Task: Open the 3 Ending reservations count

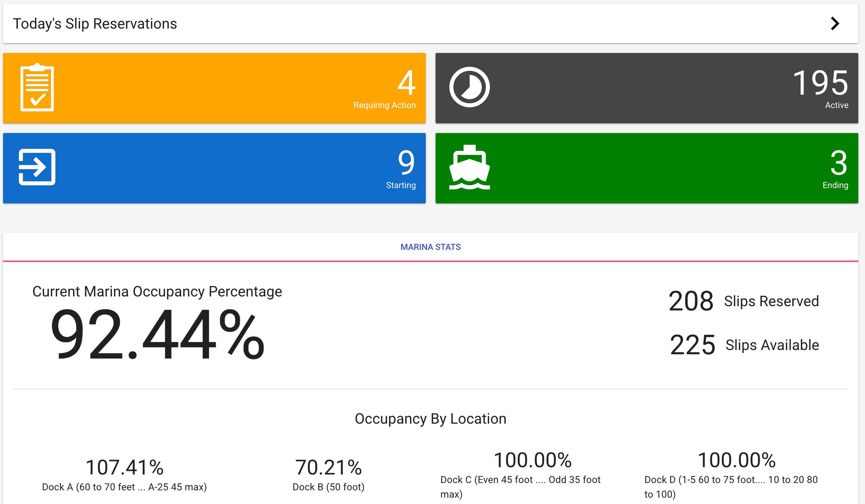Action: point(839,163)
